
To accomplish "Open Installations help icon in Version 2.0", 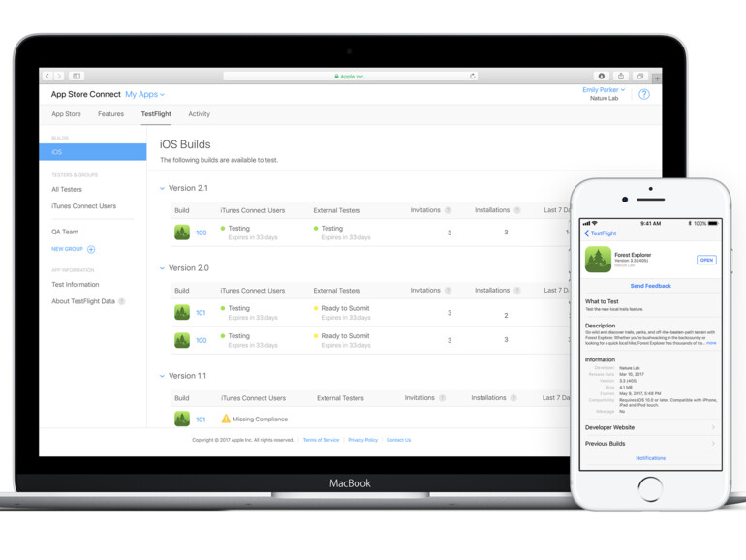I will (x=517, y=291).
